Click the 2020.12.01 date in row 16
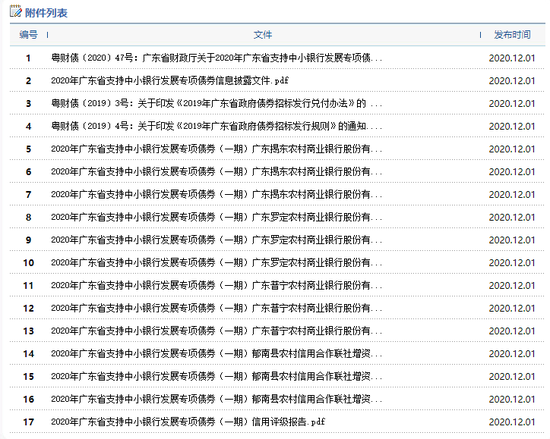550x439 pixels. tap(512, 399)
